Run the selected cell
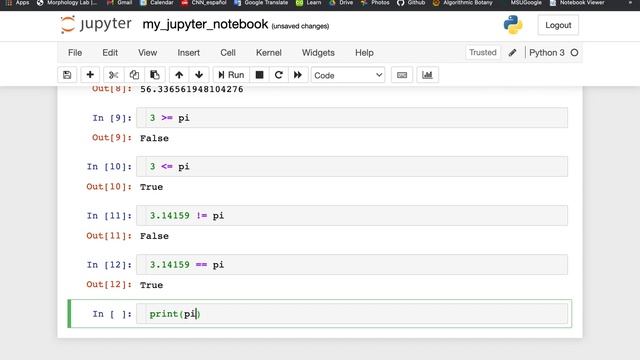 tap(231, 75)
